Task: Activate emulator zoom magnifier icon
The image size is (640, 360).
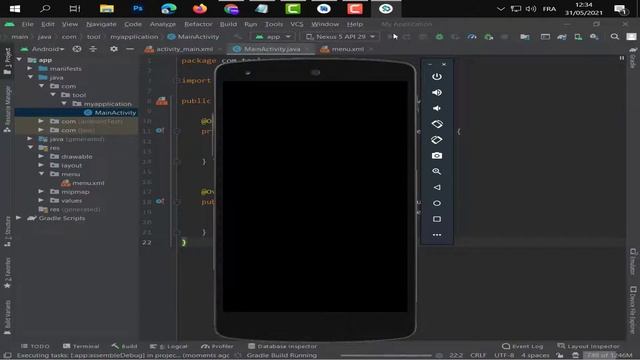Action: coord(437,171)
